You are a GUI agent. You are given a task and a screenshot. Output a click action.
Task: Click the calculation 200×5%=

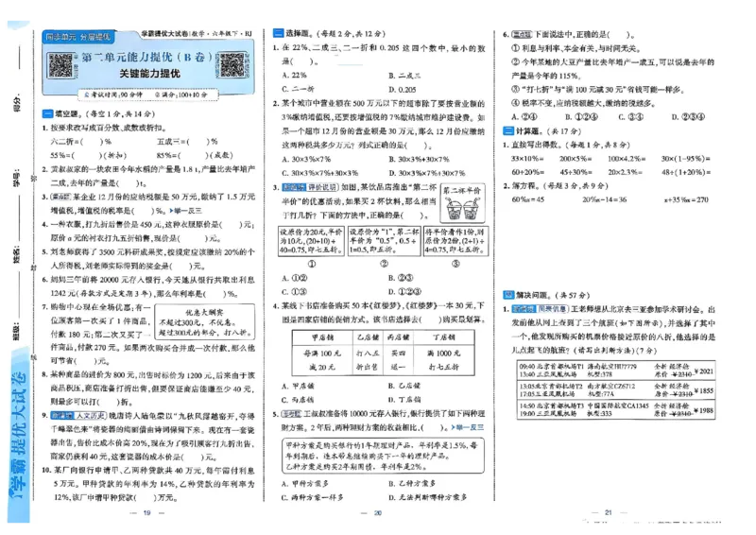576,158
